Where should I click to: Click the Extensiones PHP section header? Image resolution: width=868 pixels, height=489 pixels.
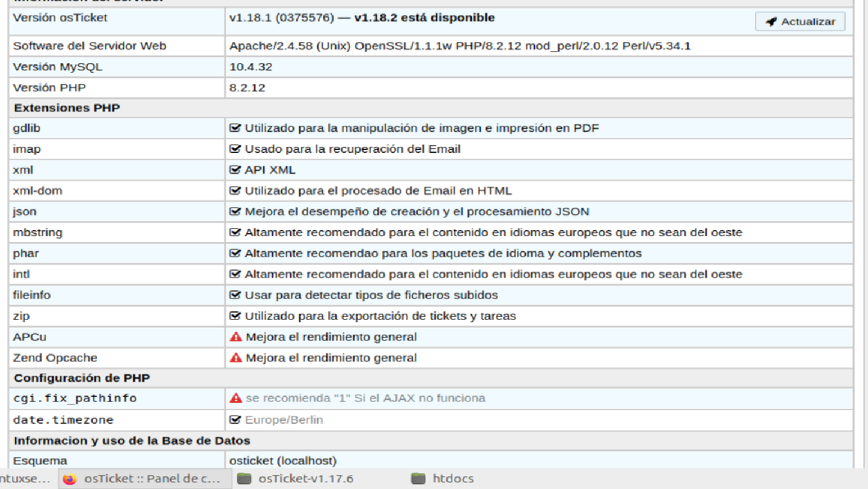67,108
